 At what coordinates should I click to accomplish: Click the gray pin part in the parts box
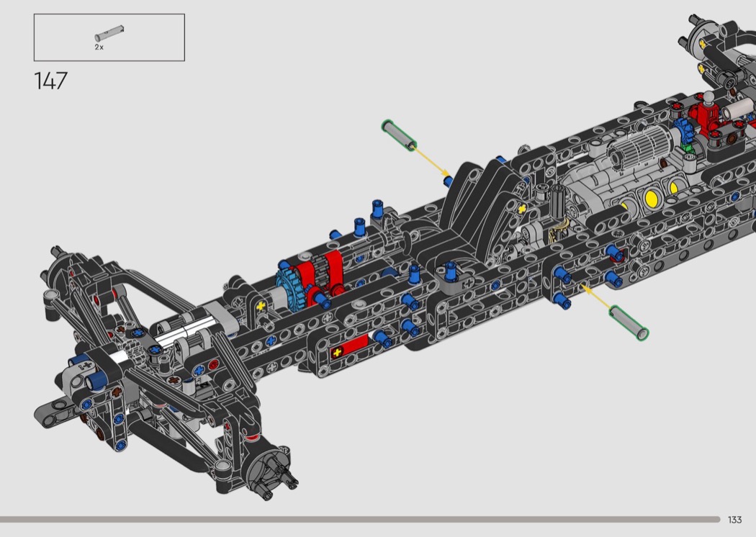(x=109, y=33)
